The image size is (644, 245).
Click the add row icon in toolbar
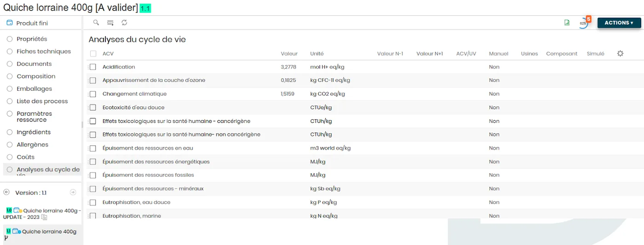[x=110, y=23]
